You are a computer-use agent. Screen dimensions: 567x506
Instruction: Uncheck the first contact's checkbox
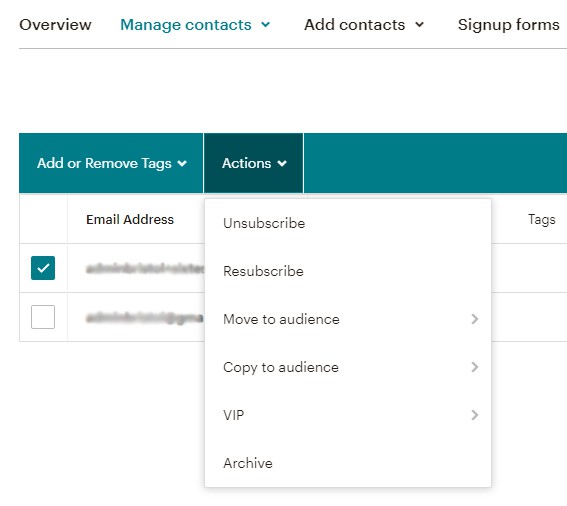43,268
